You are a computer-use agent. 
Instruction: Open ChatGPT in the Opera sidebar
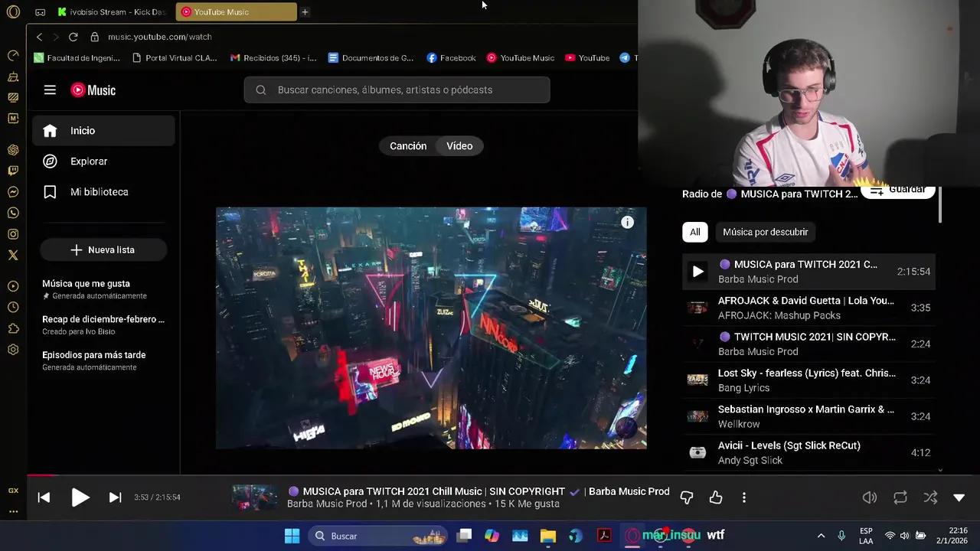click(x=13, y=149)
